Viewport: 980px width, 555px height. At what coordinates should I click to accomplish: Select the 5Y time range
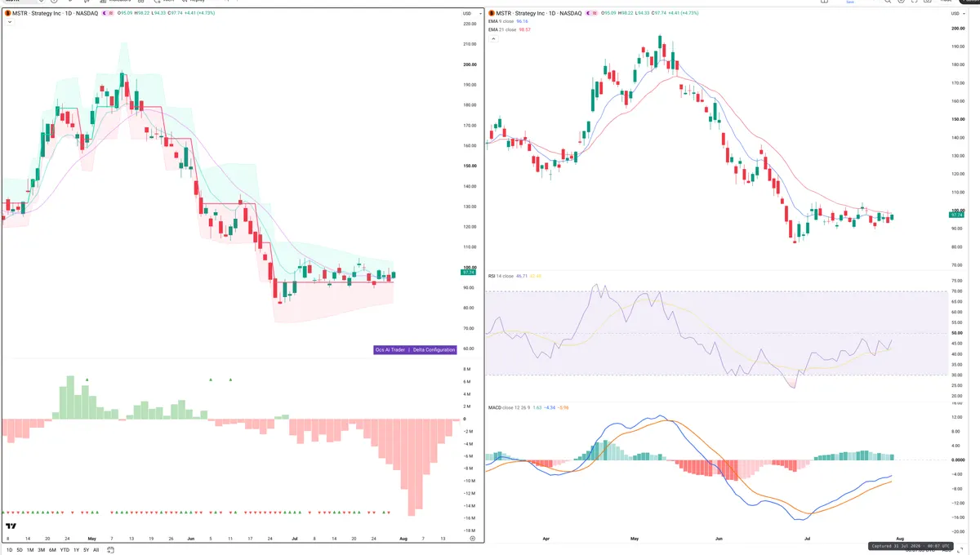[86, 550]
